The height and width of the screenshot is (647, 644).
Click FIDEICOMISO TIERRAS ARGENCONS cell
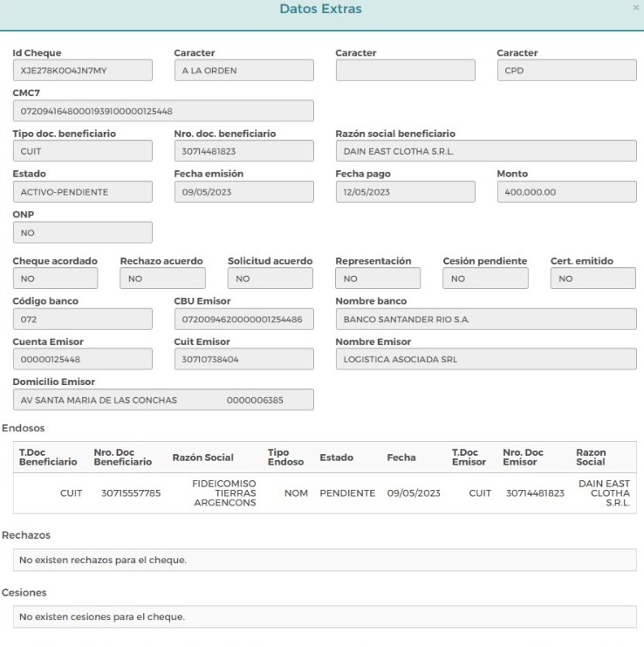pyautogui.click(x=224, y=493)
